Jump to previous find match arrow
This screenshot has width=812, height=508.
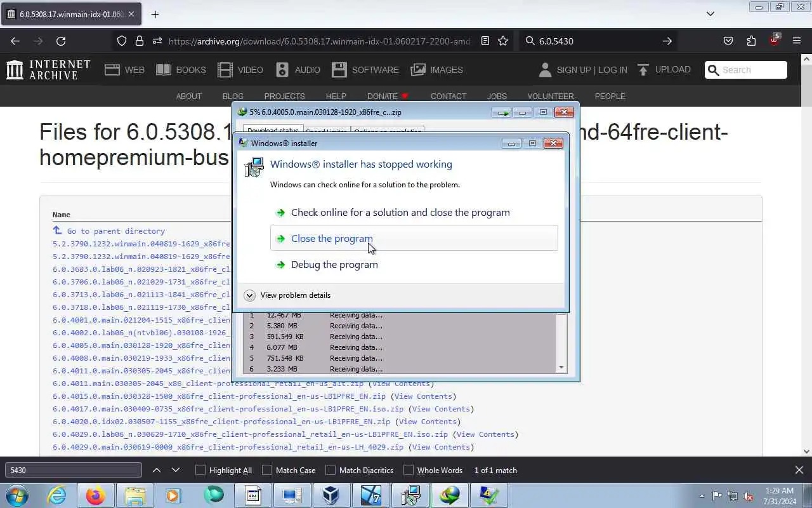pyautogui.click(x=157, y=471)
